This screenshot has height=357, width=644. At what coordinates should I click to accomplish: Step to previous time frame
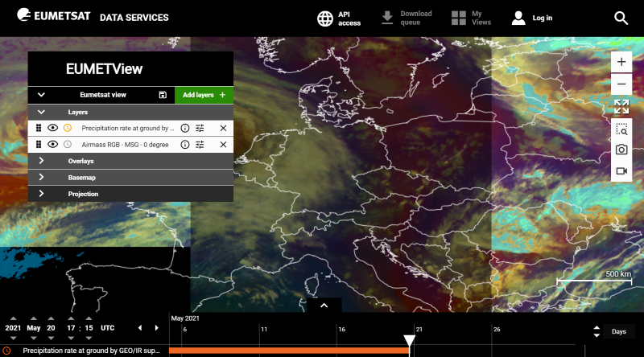(140, 328)
